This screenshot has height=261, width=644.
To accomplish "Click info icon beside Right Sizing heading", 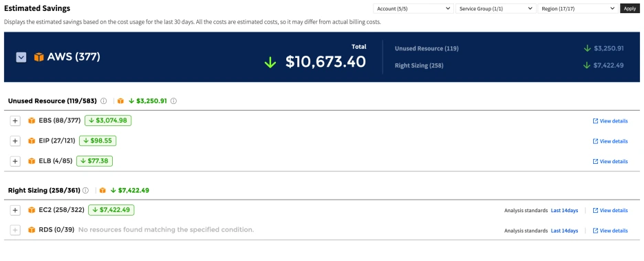I will (85, 190).
